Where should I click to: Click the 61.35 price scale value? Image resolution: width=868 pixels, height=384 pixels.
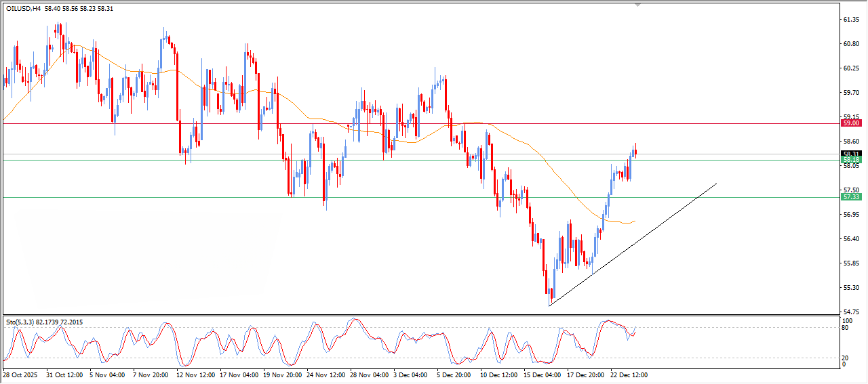850,20
